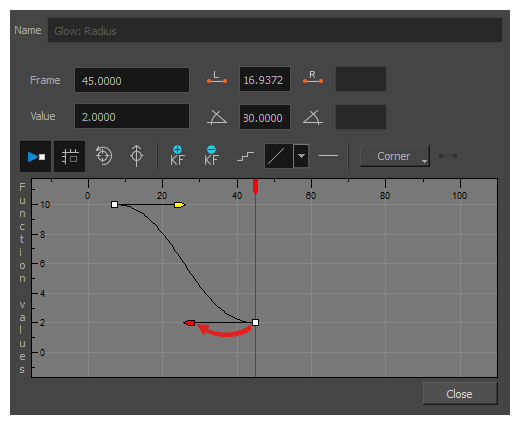The width and height of the screenshot is (520, 425).
Task: Click the Reset View icon
Action: [104, 156]
